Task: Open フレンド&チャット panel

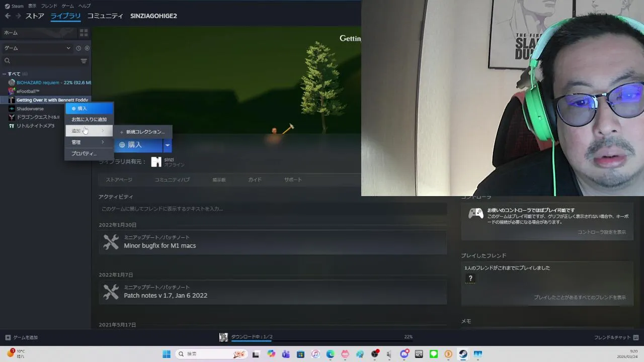Action: tap(616, 337)
